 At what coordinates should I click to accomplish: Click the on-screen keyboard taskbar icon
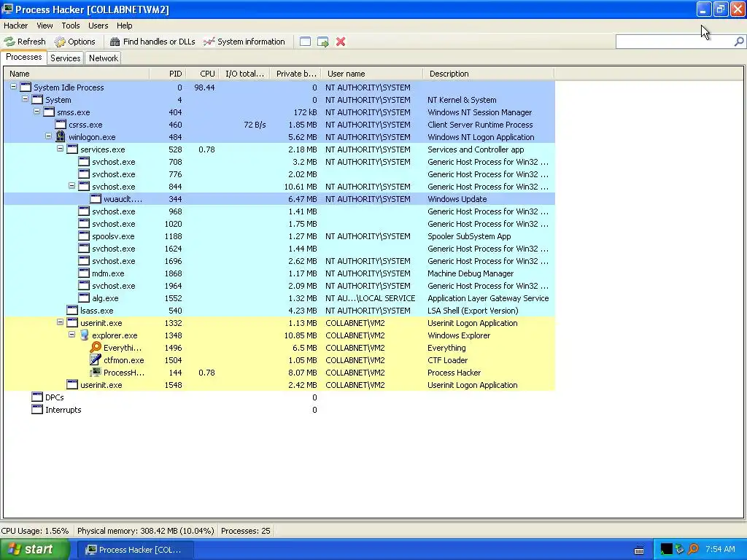tap(639, 551)
